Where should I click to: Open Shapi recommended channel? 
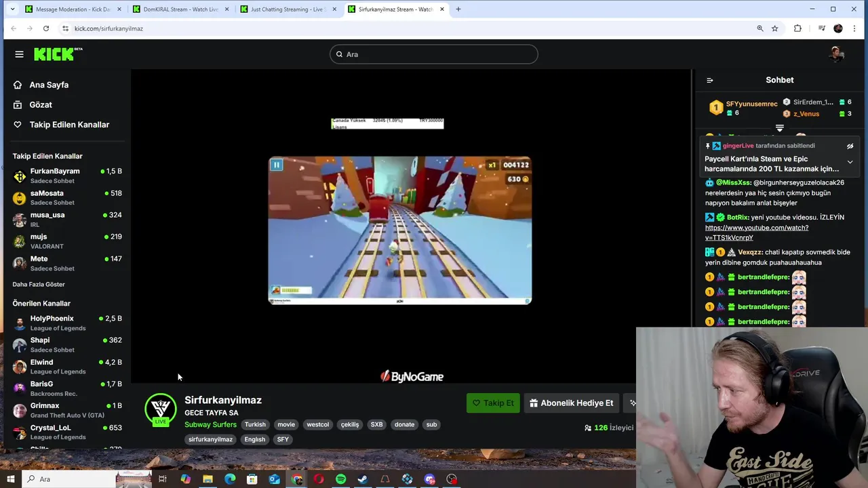(x=66, y=344)
